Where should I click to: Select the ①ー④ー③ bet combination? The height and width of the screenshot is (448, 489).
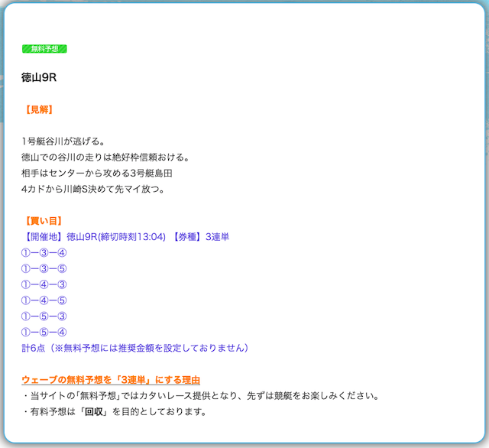[x=44, y=284]
